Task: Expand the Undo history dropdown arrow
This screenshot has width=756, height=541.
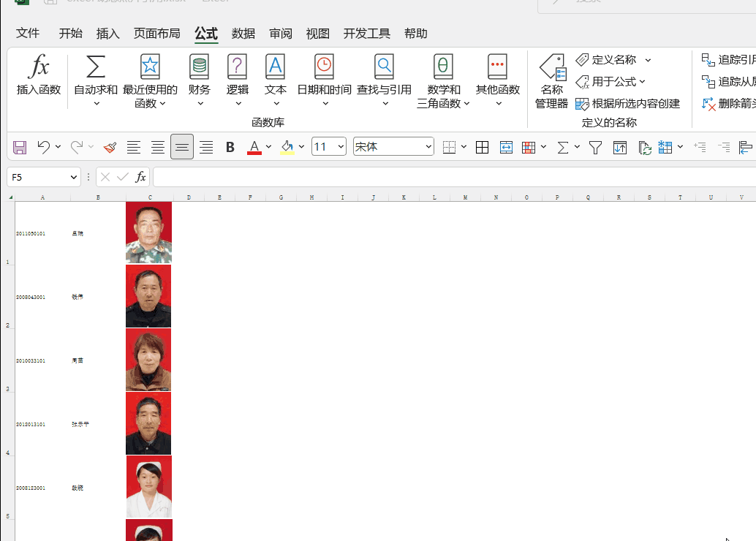Action: pyautogui.click(x=58, y=146)
